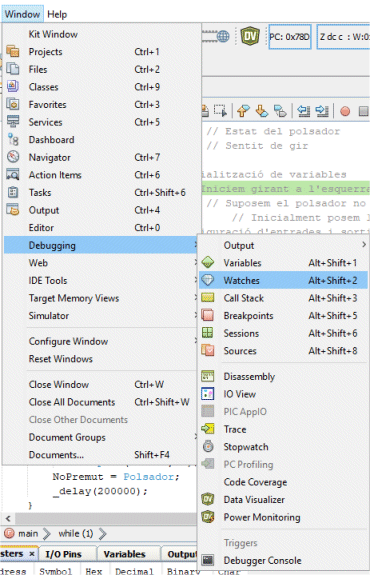Click the Call Stack icon
Screen dimensions: 370x575
[208, 297]
